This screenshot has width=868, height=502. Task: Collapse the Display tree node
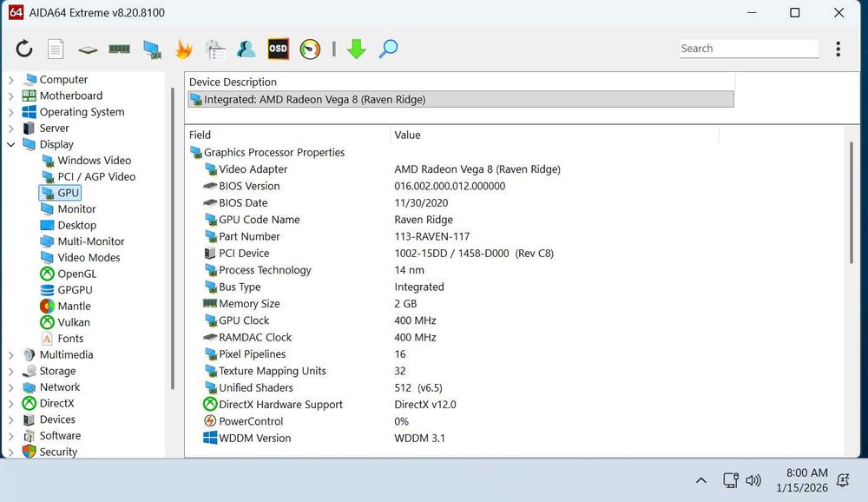[x=10, y=144]
